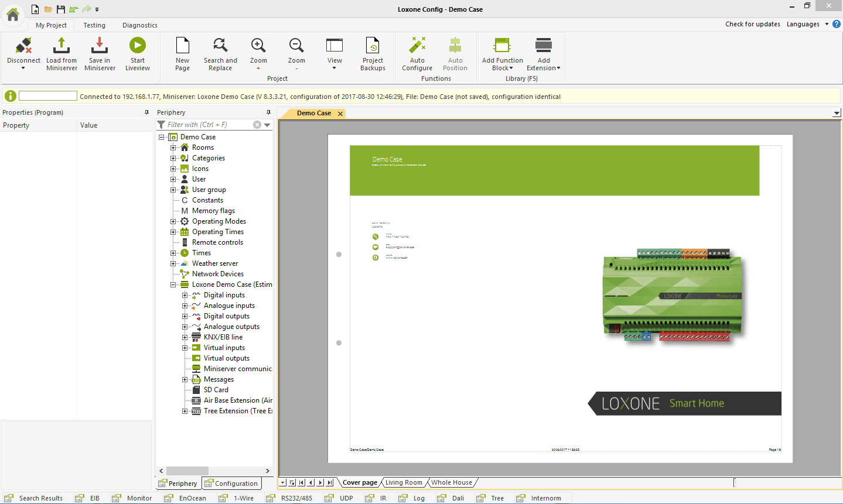Click the Disconnect plug icon

tap(23, 46)
